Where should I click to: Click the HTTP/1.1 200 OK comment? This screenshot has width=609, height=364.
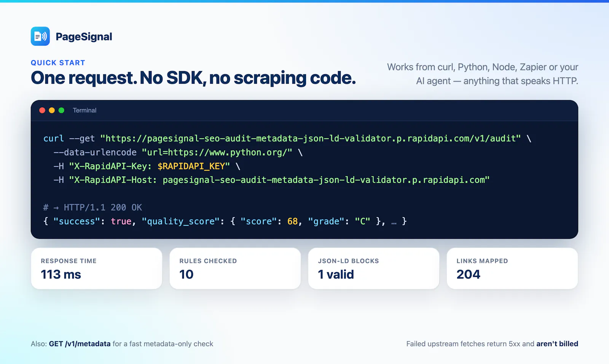(92, 207)
